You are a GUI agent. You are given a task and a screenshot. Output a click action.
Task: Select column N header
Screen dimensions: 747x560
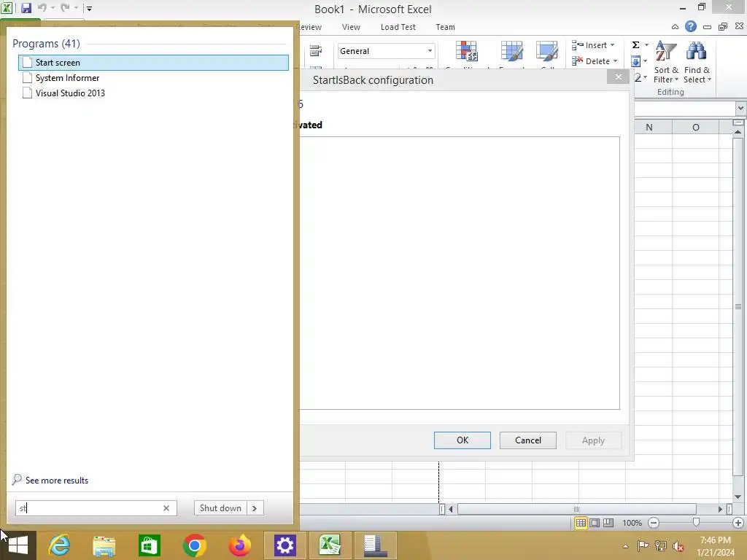(649, 127)
